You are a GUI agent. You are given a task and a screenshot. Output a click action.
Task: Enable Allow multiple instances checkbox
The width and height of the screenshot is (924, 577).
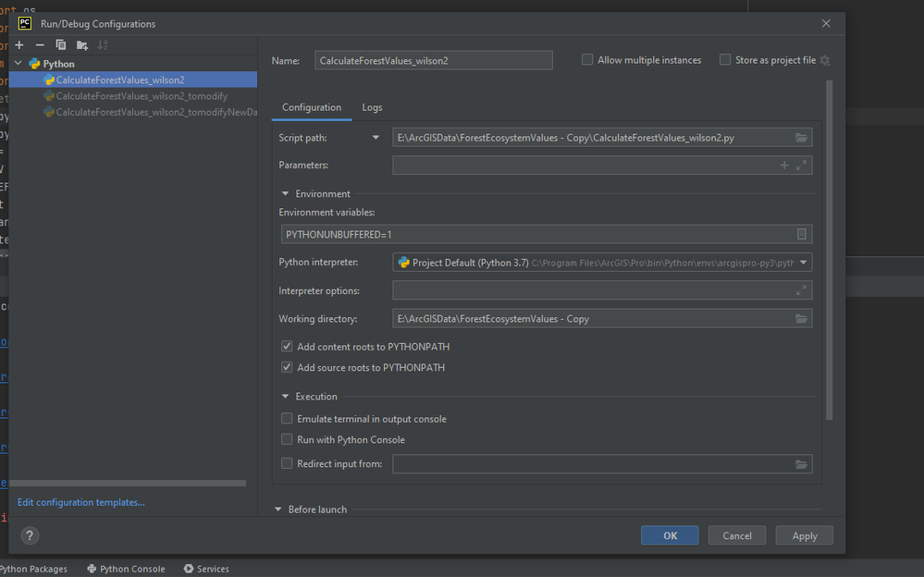tap(587, 60)
